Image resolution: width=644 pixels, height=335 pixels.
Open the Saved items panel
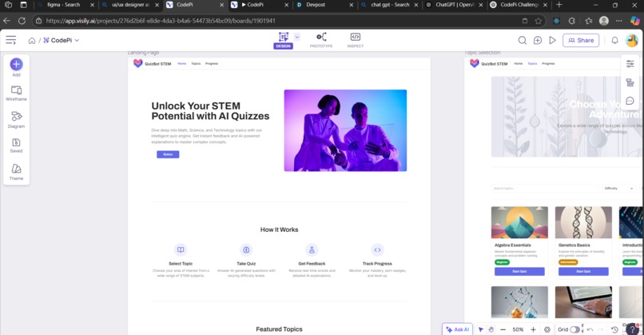tap(16, 145)
